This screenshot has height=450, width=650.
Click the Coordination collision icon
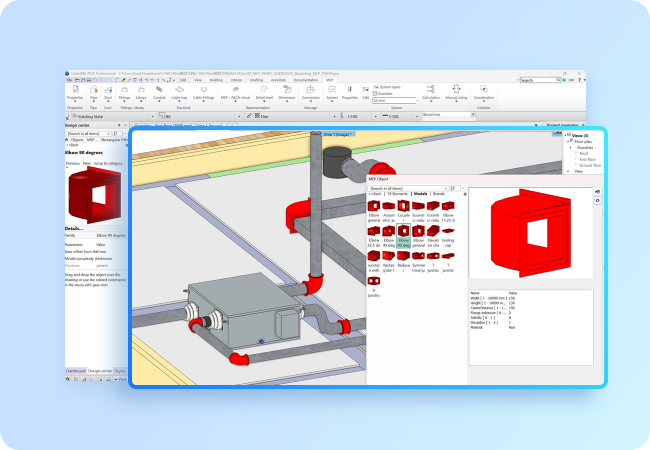click(483, 91)
